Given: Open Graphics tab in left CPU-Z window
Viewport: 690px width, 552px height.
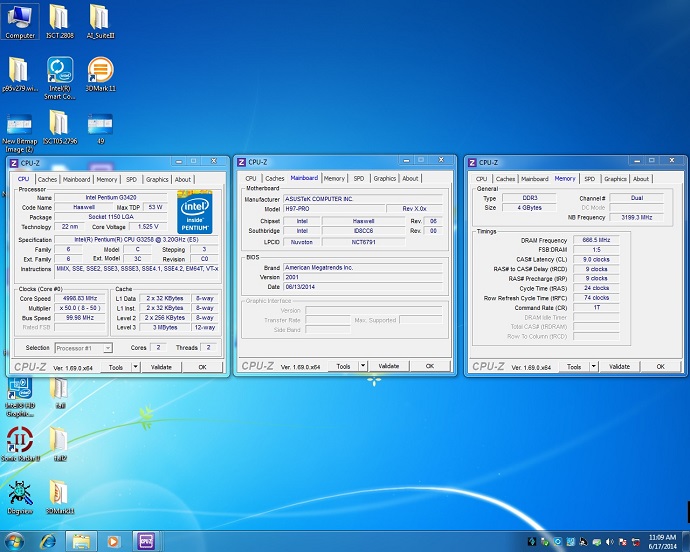Looking at the screenshot, I should 157,180.
